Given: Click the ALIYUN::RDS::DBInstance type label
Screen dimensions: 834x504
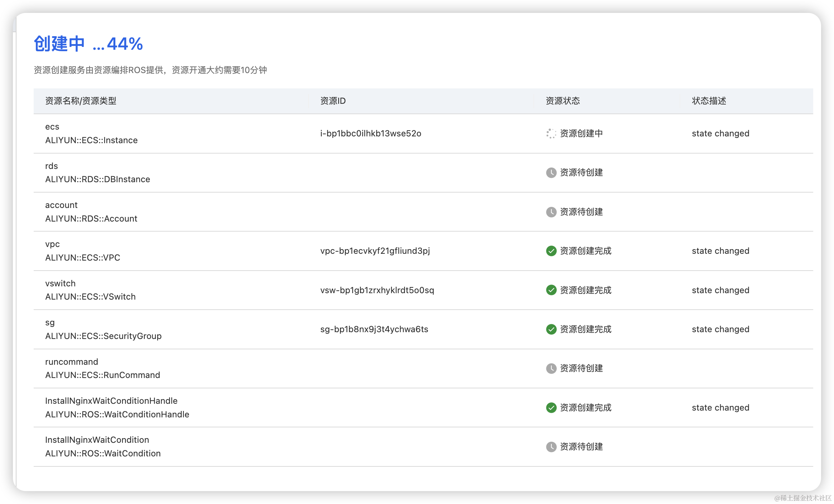Looking at the screenshot, I should point(98,179).
